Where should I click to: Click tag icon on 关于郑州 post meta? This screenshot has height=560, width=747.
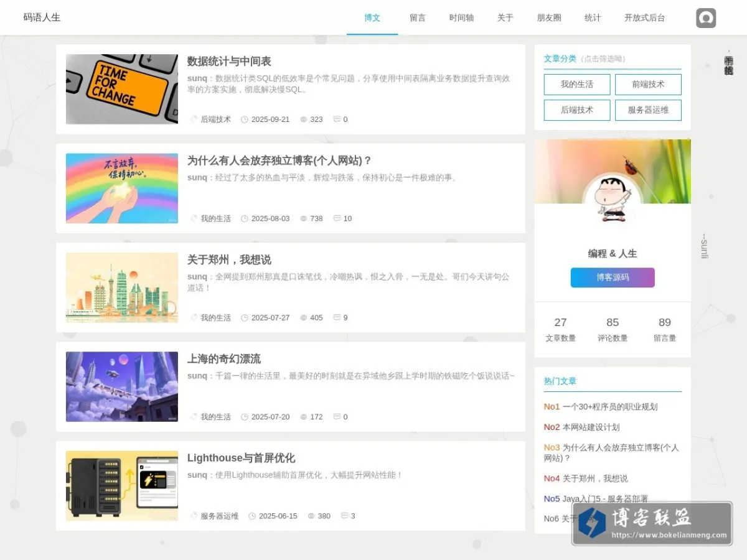tap(194, 317)
